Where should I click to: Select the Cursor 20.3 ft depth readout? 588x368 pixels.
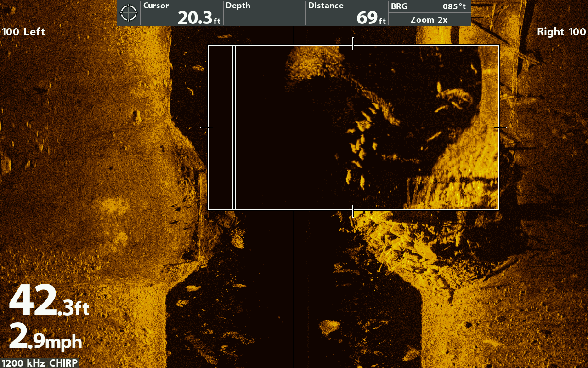181,13
